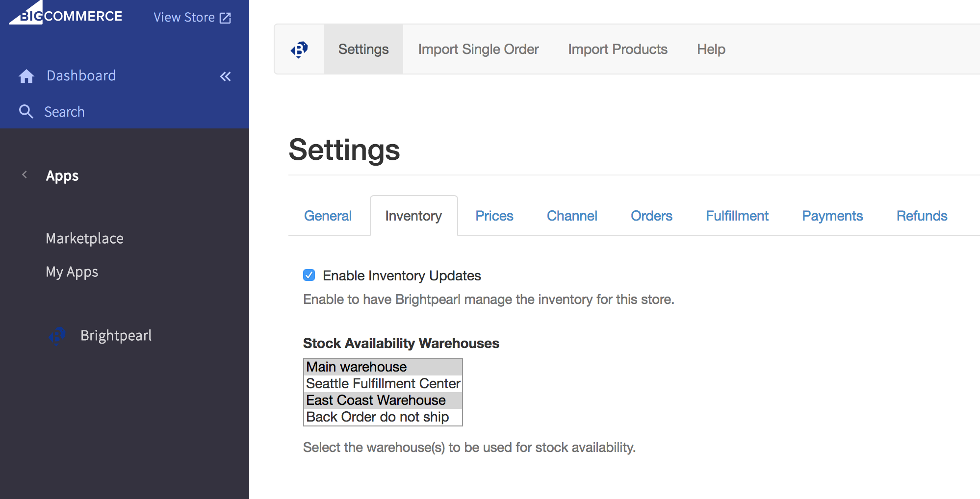
Task: Open the Prices tab
Action: (x=494, y=216)
